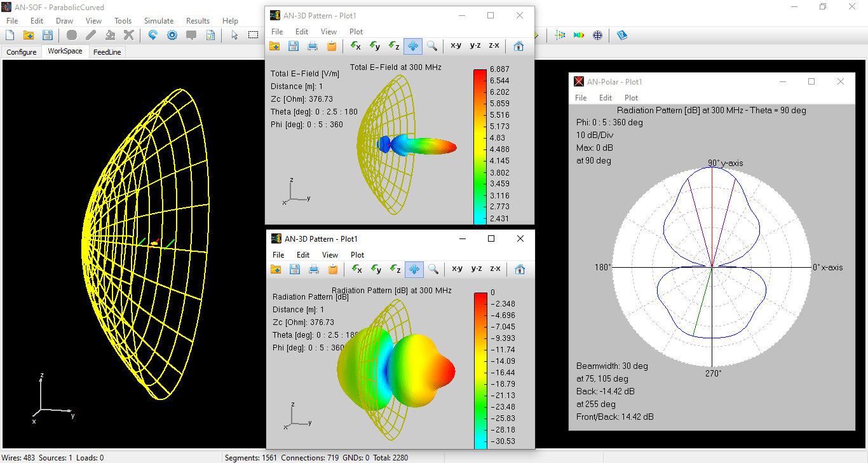Open the Simulate menu
The height and width of the screenshot is (463, 868).
[x=159, y=20]
